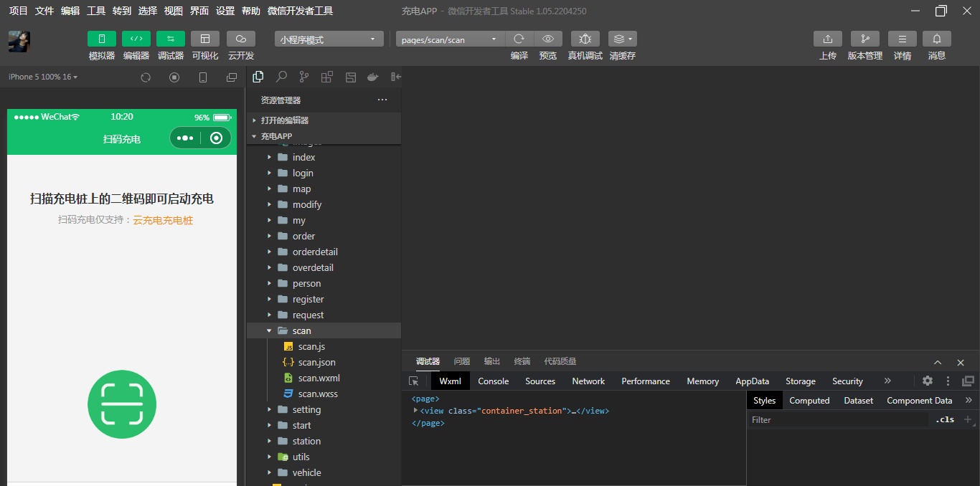Click the mini program menu dots capsule

[x=185, y=138]
